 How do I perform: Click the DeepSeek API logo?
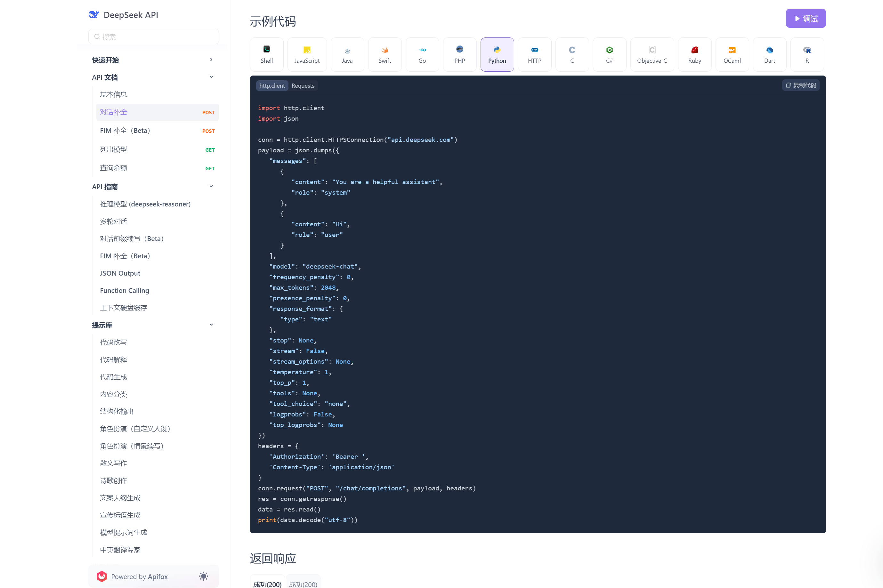(94, 14)
